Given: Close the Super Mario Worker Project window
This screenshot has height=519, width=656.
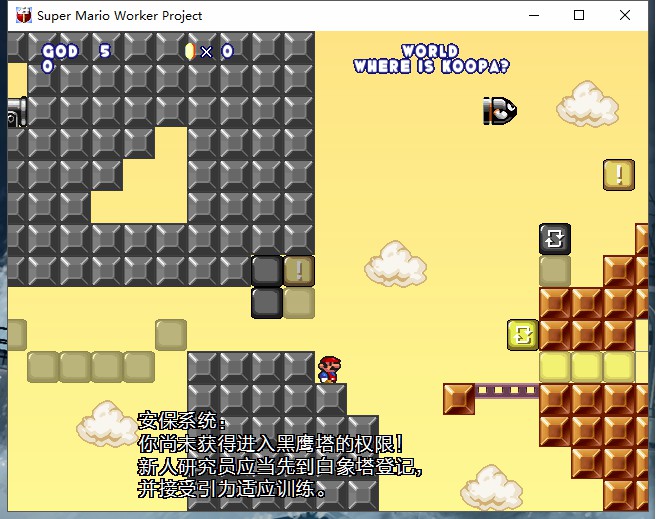Looking at the screenshot, I should (x=625, y=15).
